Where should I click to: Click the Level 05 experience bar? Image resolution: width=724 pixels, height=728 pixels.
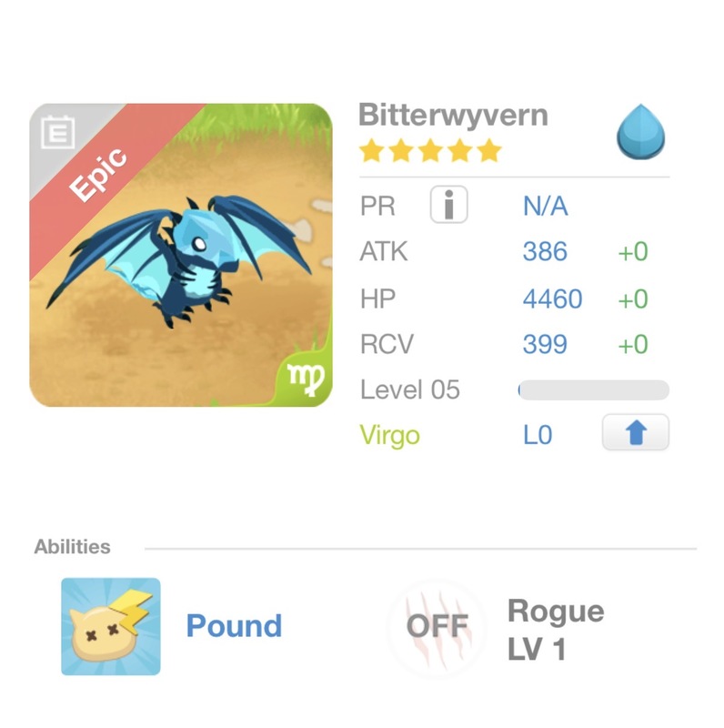click(x=594, y=390)
